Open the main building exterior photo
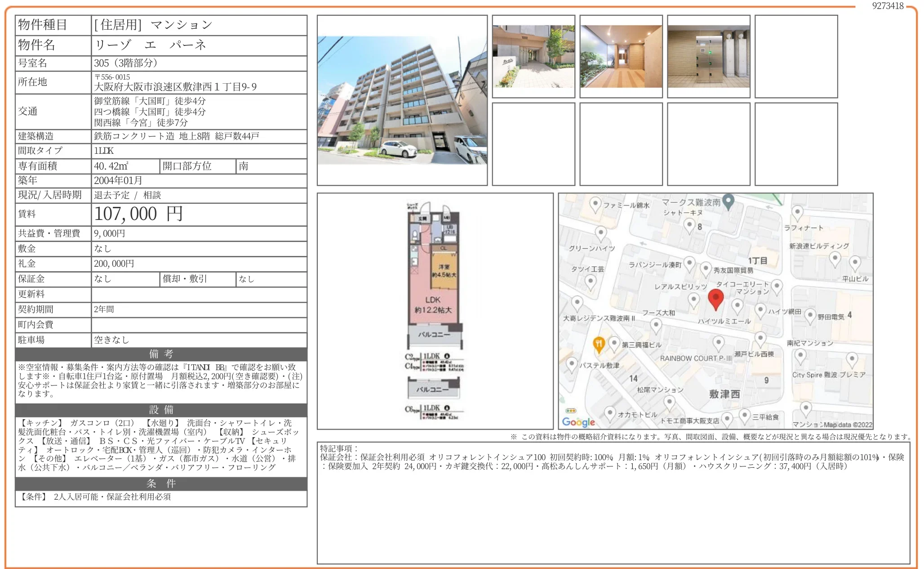The image size is (924, 569). coord(402,100)
